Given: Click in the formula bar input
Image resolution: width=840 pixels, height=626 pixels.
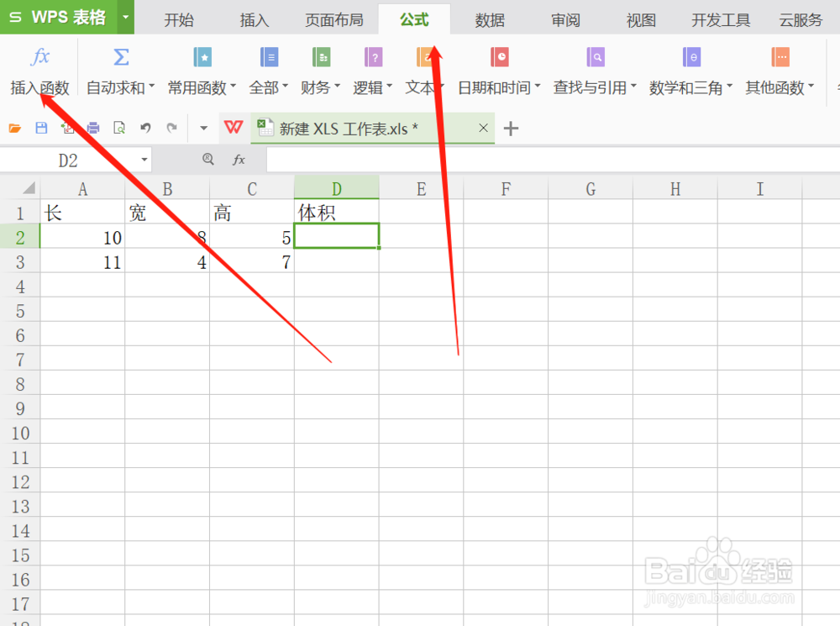Looking at the screenshot, I should point(553,160).
